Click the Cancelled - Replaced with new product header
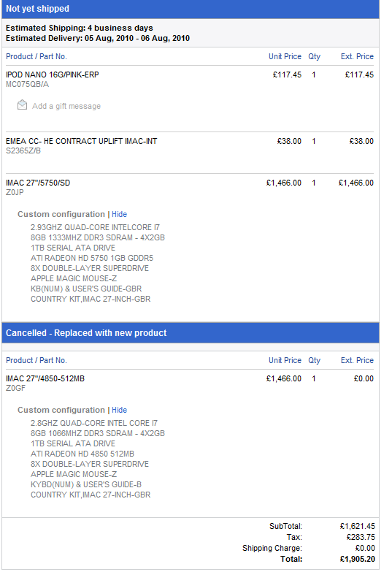392x572 pixels. [x=86, y=333]
